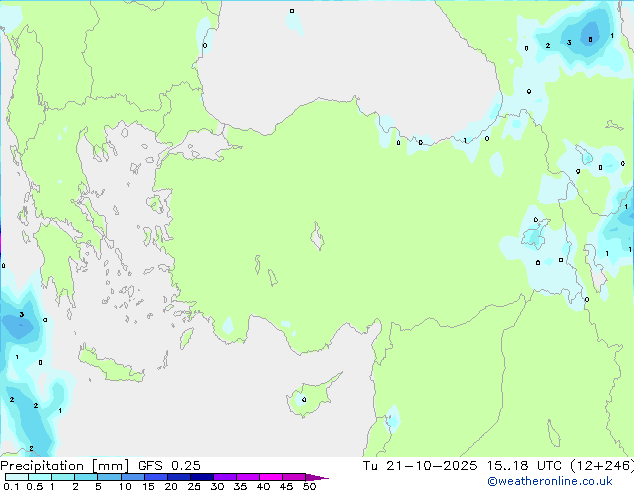Click the "30" legend scale label
Screen dimensions: 634x490
(x=217, y=486)
